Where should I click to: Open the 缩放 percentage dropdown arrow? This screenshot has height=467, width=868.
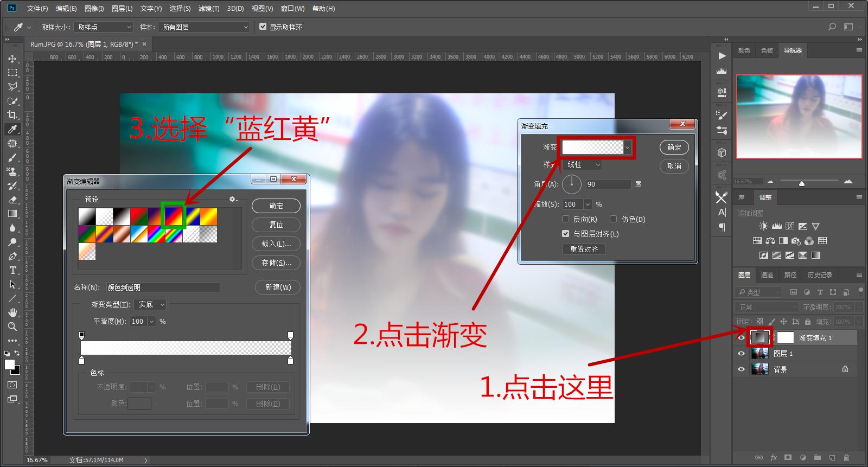[588, 204]
